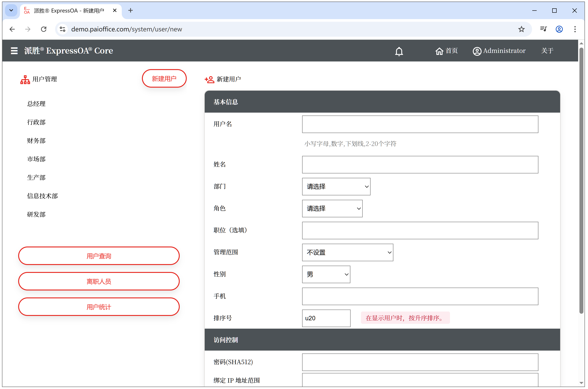Screen dimensions: 588x389
Task: Focus the 密码(SHA512) input field
Action: pos(420,362)
